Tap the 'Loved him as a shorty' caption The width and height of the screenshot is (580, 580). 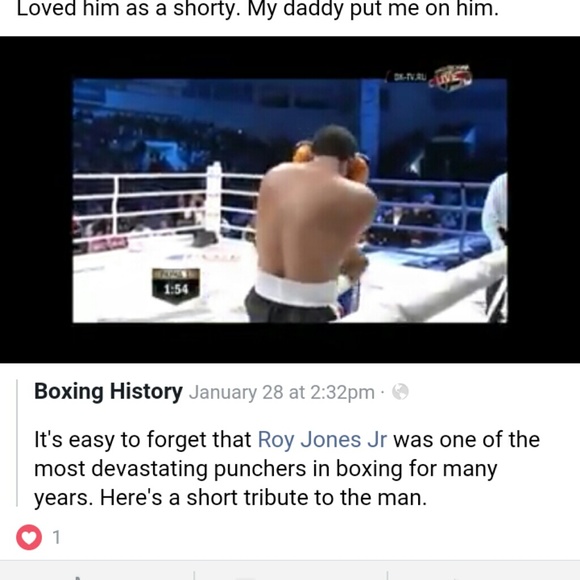(257, 9)
